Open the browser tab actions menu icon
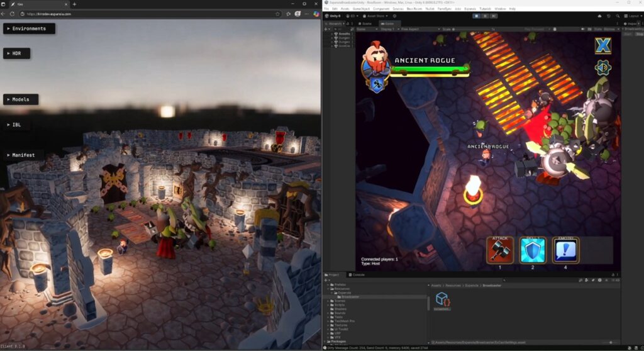Viewport: 644px width, 351px height. (2, 4)
